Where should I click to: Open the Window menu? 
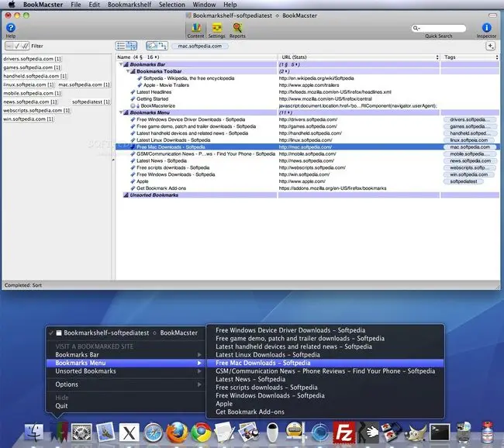point(204,5)
